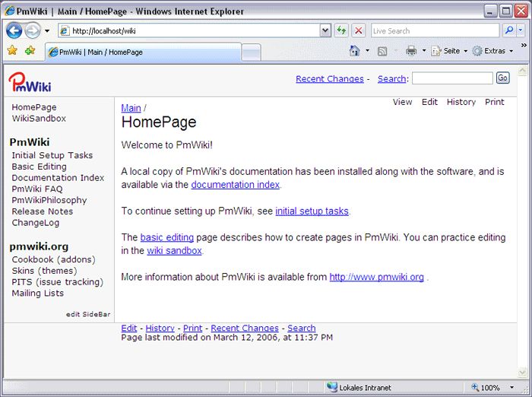Click the footer History link

click(x=160, y=328)
